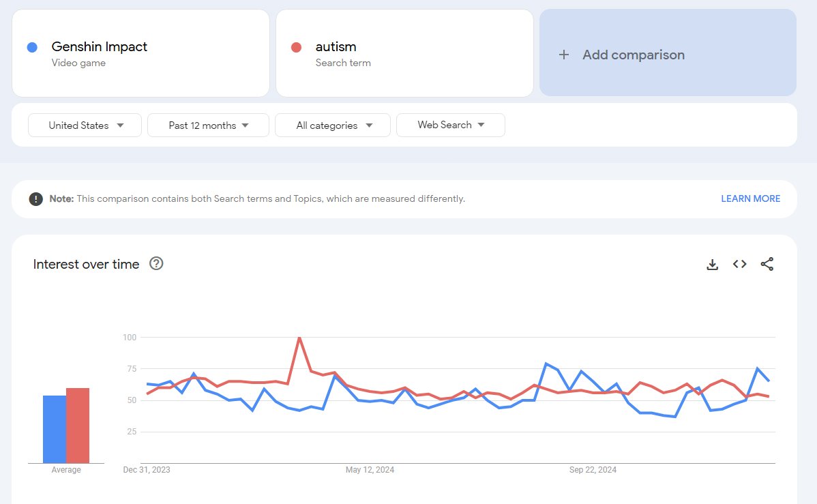
Task: Click the Interest over time heading
Action: click(x=86, y=264)
